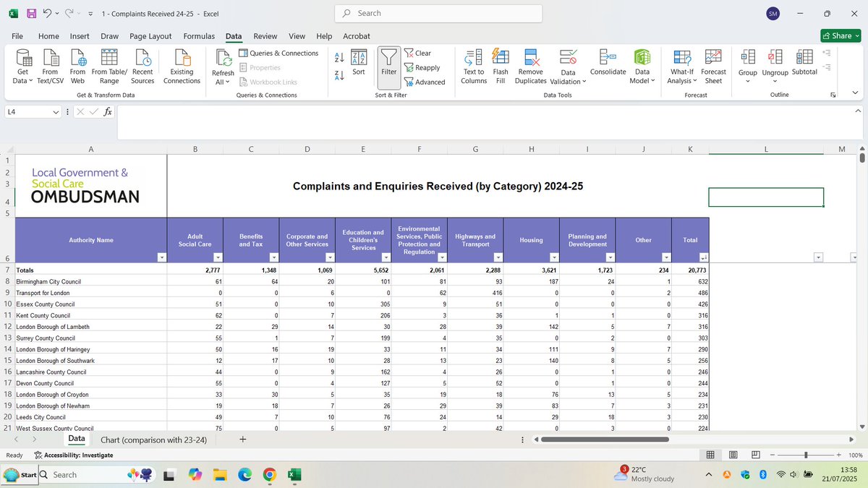Expand the Name Box dropdown
The image size is (868, 488).
pos(56,112)
